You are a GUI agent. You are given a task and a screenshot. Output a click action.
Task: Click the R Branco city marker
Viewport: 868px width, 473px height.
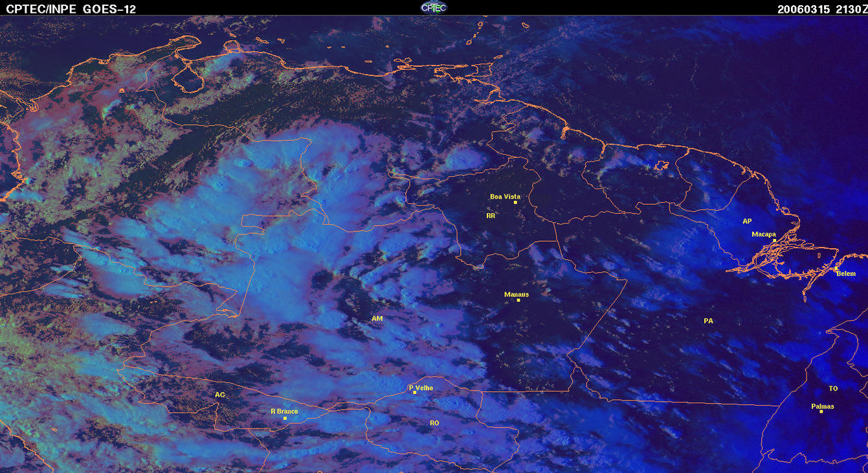pos(285,418)
